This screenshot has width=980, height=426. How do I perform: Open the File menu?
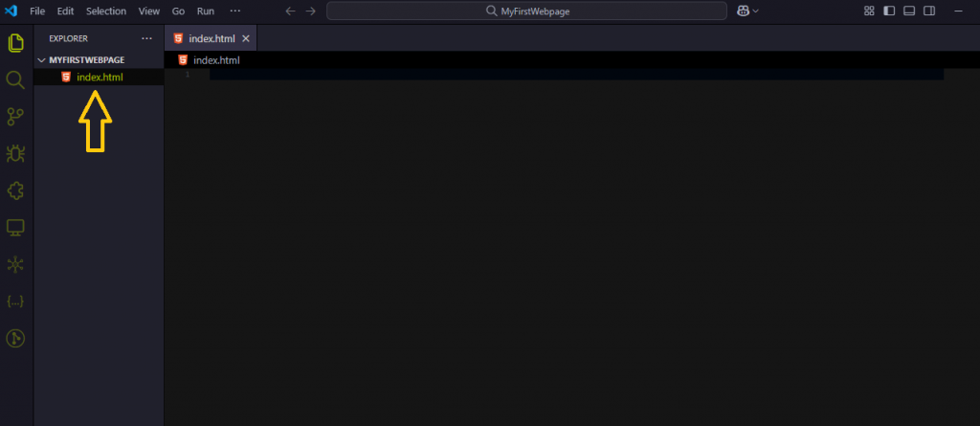(x=37, y=11)
